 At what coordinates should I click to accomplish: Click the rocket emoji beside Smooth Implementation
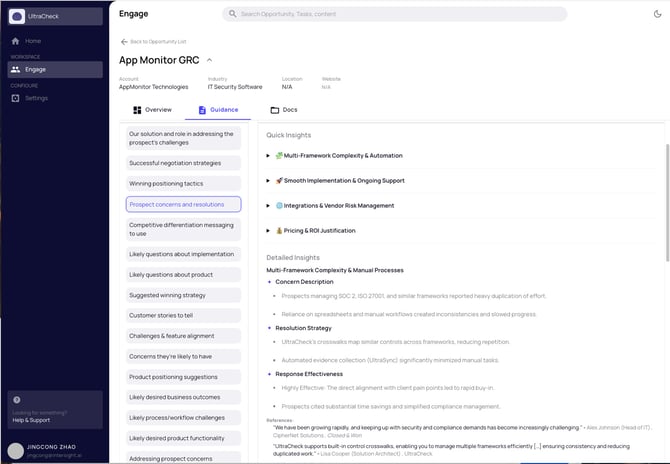[279, 181]
